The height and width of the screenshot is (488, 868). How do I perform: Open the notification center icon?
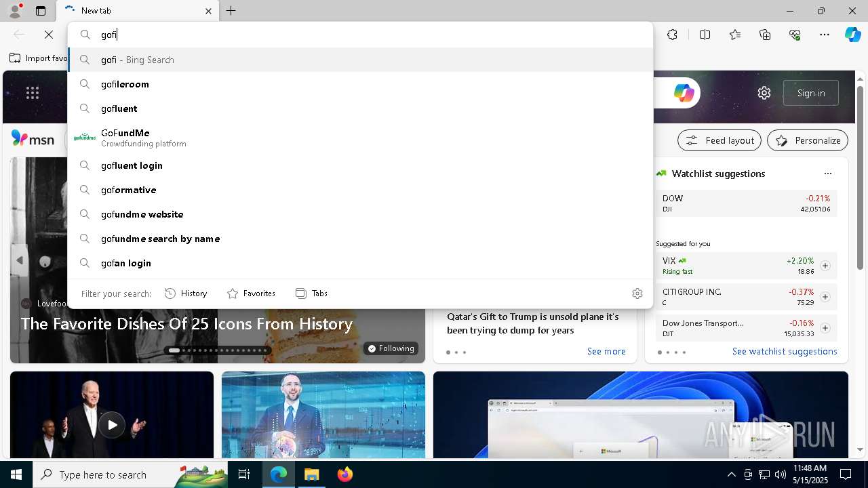coord(846,474)
